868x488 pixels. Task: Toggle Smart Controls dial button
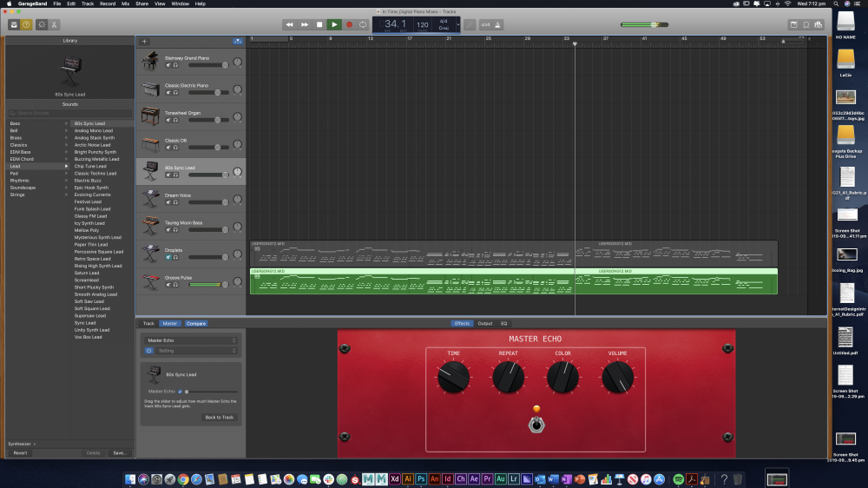(x=42, y=24)
